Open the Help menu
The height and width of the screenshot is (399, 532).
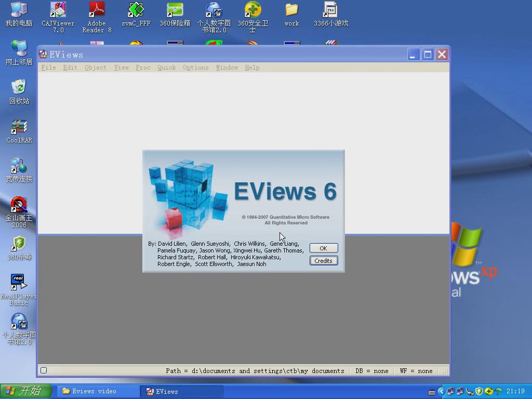(252, 68)
